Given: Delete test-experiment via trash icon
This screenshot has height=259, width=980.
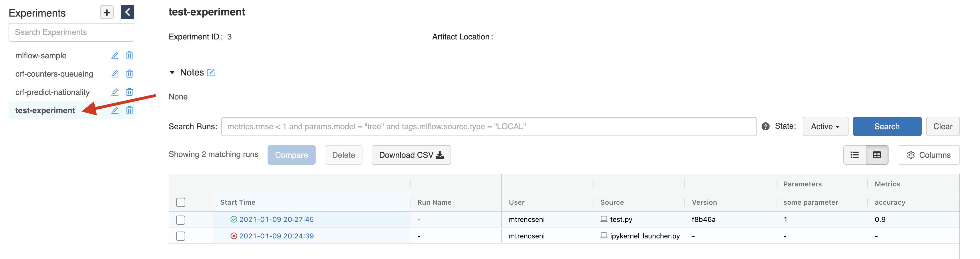Looking at the screenshot, I should 129,110.
